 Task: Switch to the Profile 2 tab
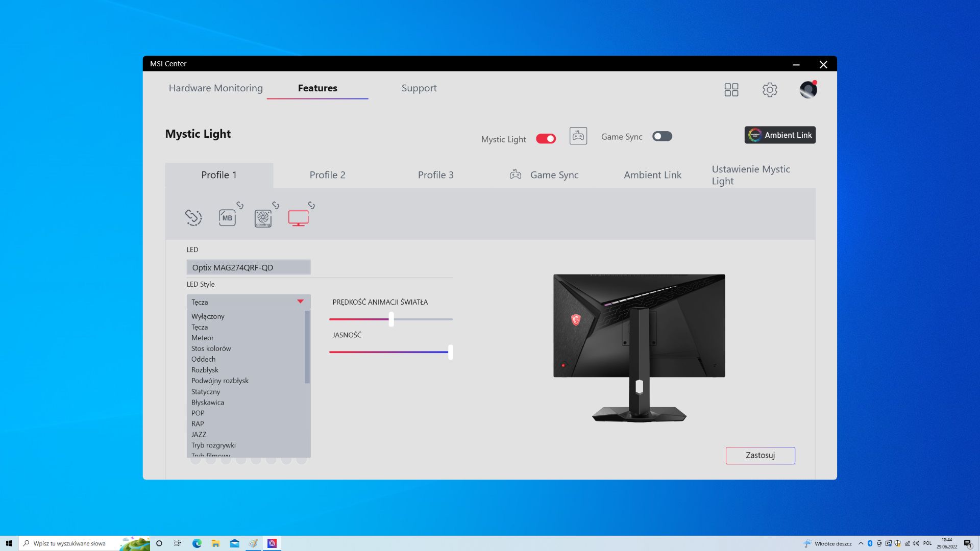pos(327,175)
